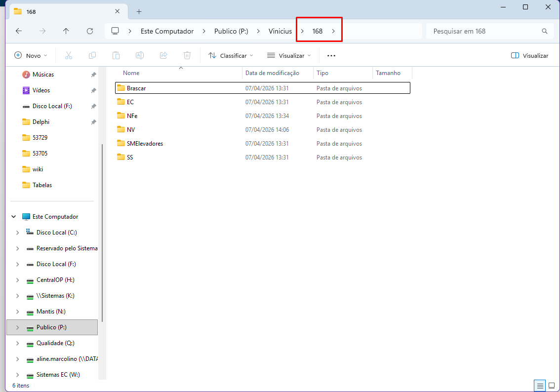The height and width of the screenshot is (392, 560).
Task: Collapse the Este Computador tree node
Action: 14,217
